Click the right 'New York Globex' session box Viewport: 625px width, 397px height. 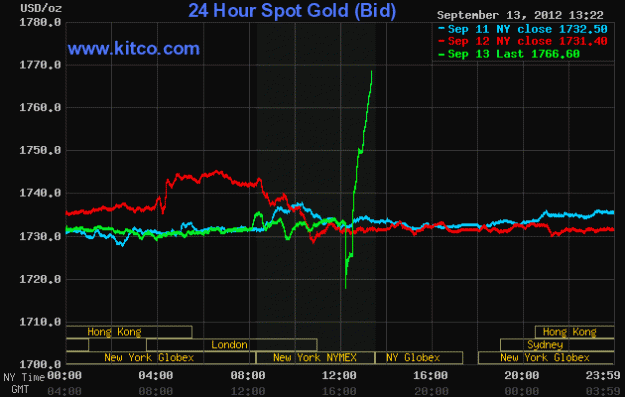pyautogui.click(x=546, y=358)
